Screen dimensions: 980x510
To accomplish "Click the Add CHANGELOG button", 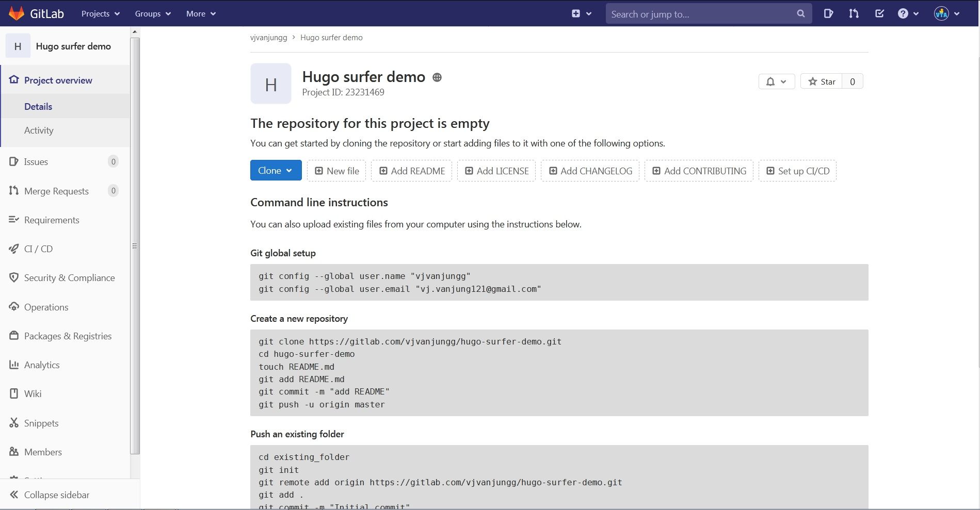I will (x=590, y=171).
